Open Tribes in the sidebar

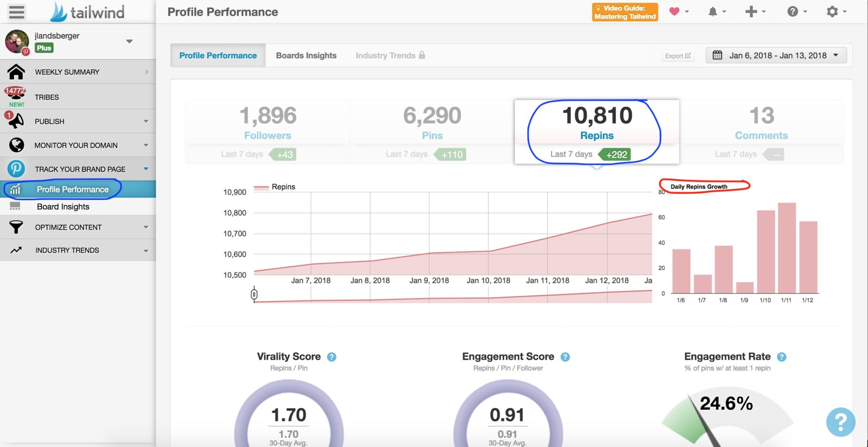tap(78, 97)
